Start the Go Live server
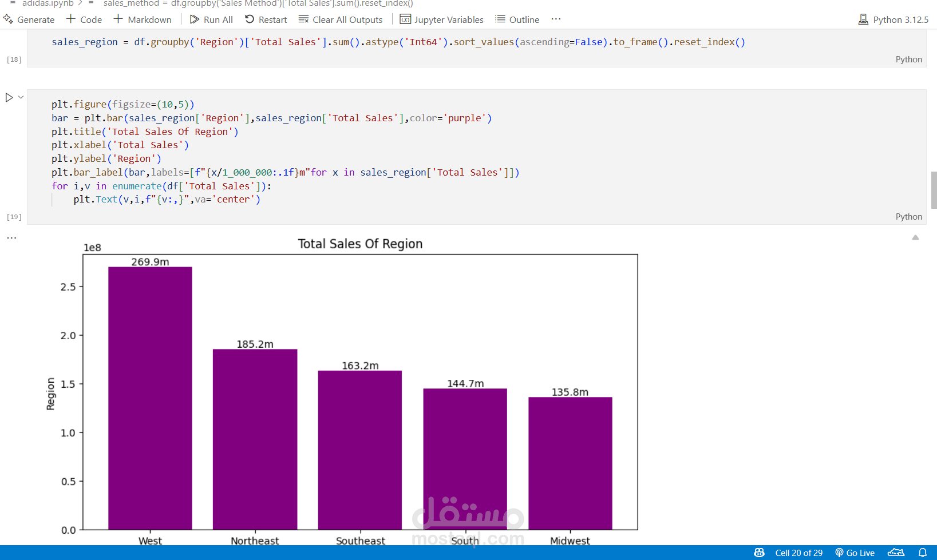 coord(855,553)
